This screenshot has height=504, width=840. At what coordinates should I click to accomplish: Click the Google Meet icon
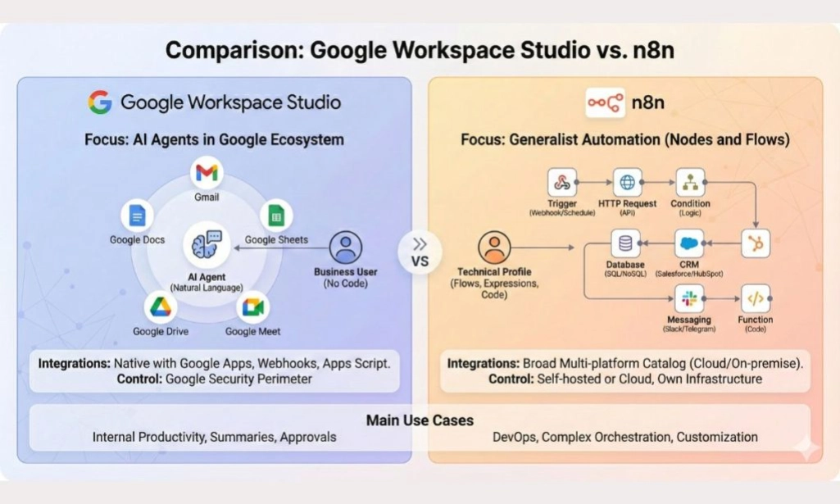[x=253, y=306]
